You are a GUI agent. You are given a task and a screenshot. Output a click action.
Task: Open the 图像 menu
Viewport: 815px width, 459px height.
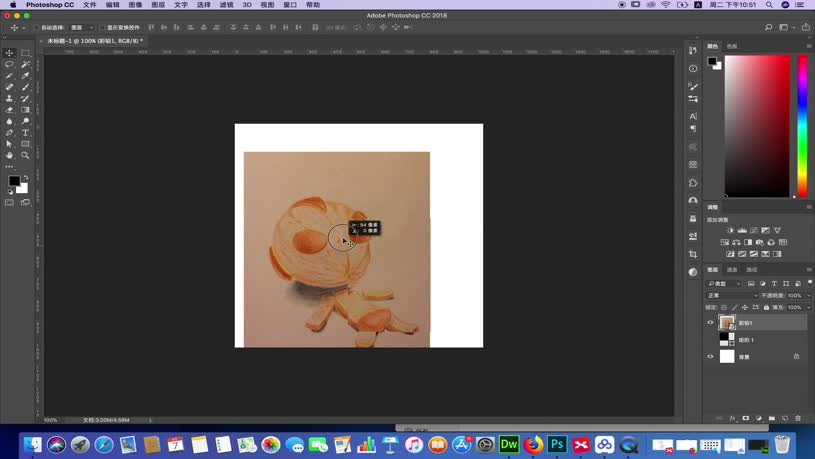[x=135, y=5]
